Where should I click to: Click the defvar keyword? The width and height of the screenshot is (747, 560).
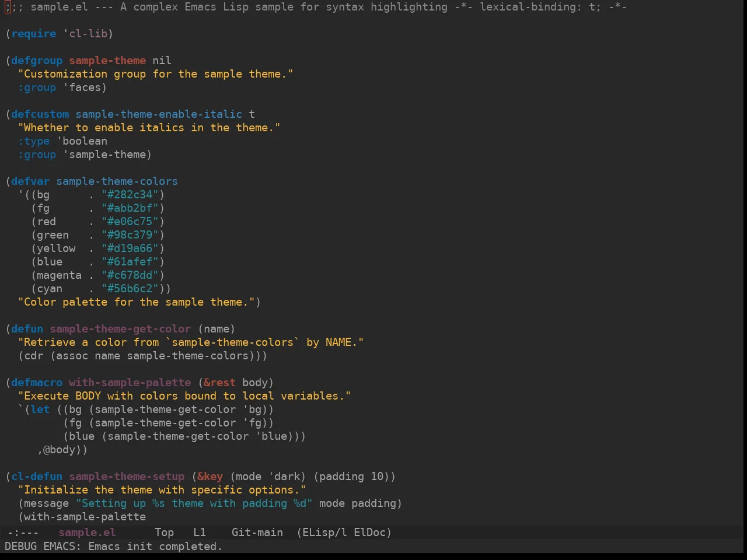pos(30,181)
